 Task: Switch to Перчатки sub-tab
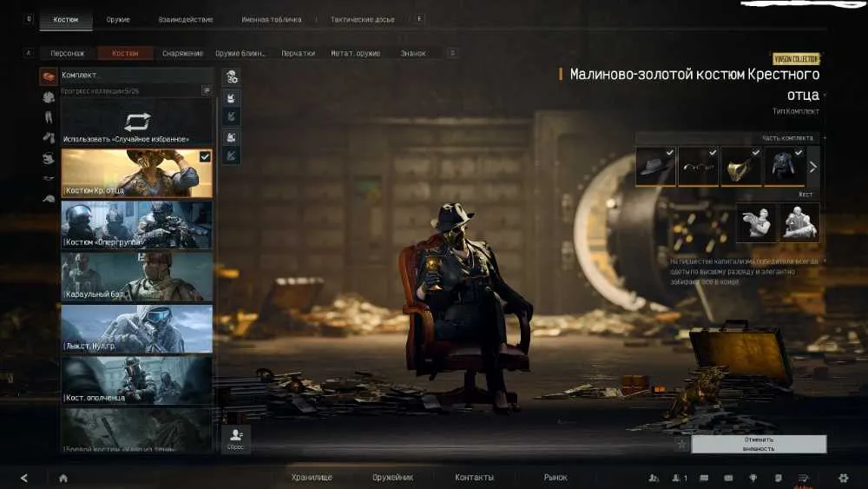click(x=298, y=53)
